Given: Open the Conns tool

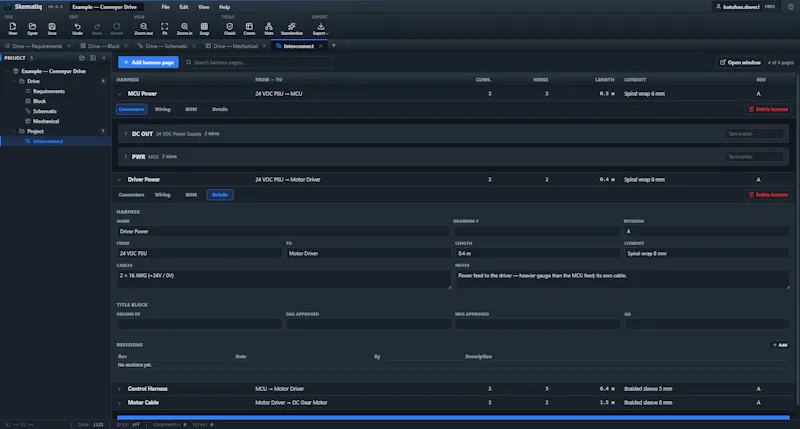Looking at the screenshot, I should pos(249,29).
